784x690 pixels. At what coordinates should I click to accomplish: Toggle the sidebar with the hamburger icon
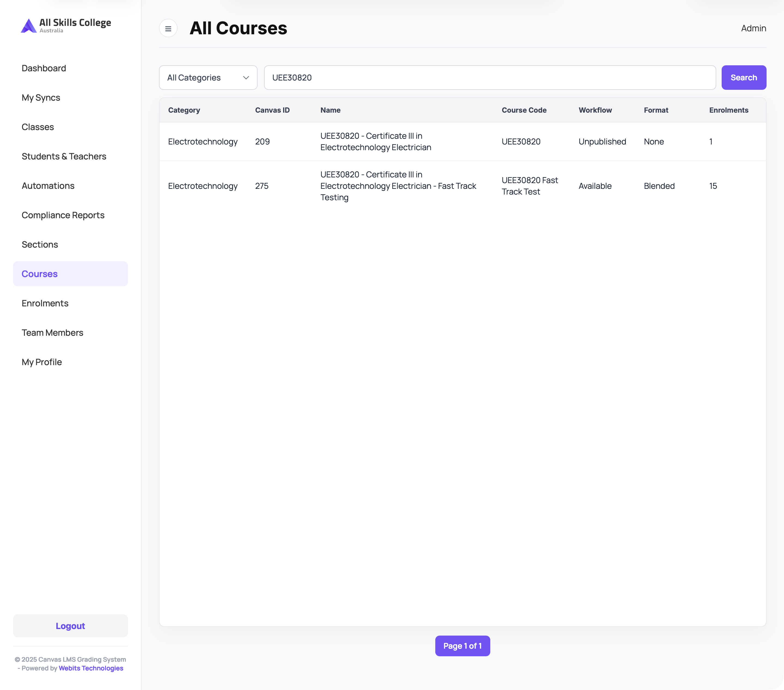[168, 28]
